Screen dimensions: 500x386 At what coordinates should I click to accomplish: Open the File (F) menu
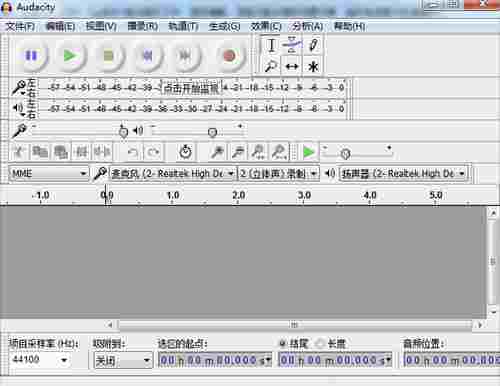click(x=20, y=26)
